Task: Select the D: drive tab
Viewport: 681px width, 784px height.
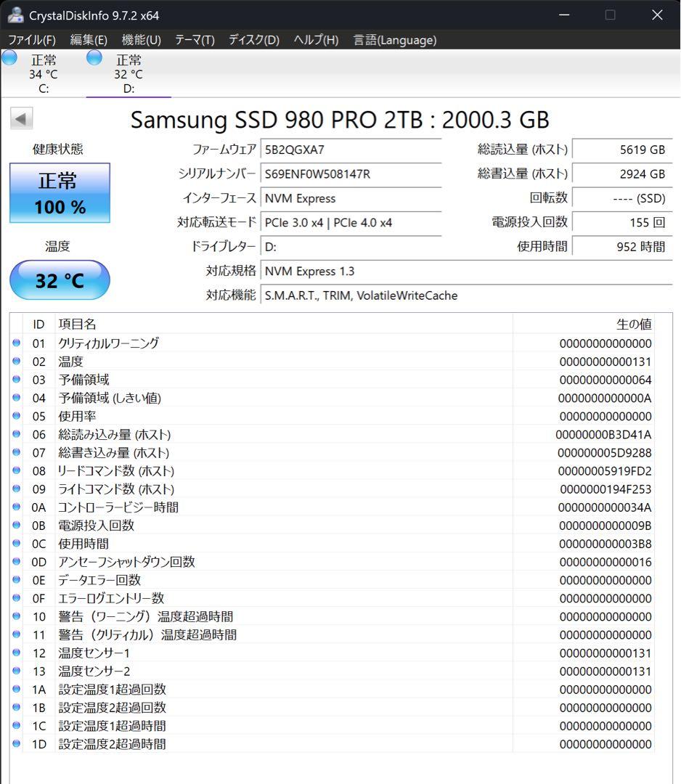Action: tap(129, 73)
